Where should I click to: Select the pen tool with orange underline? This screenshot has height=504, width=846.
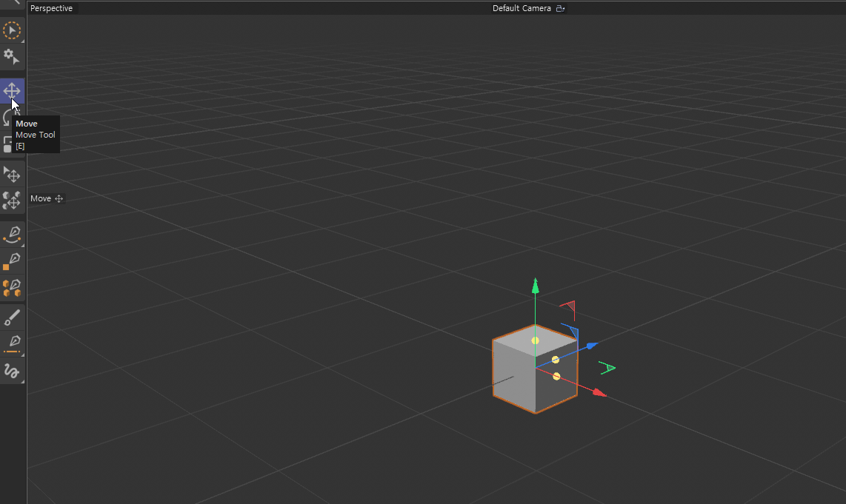click(x=12, y=344)
